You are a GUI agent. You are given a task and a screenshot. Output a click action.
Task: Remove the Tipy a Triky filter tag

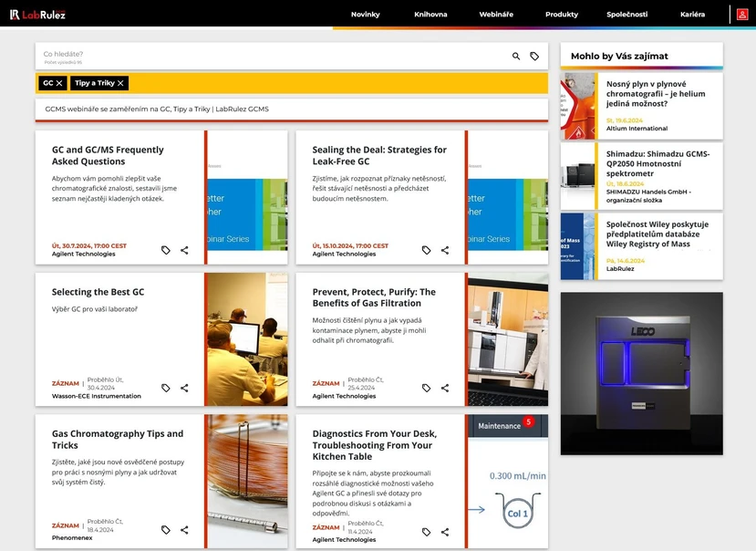click(120, 83)
